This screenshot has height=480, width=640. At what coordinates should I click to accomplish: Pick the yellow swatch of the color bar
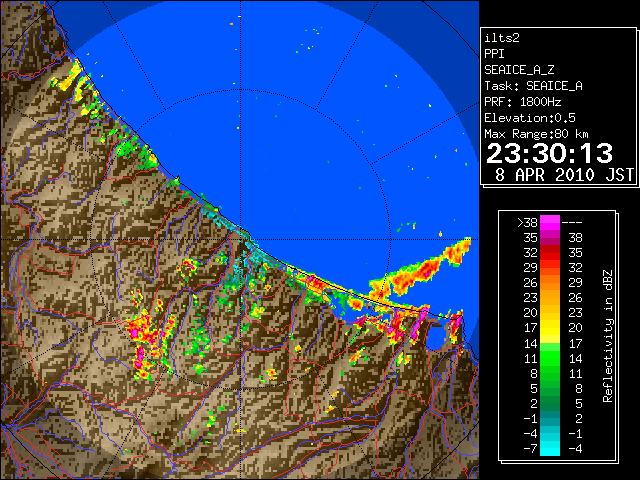pyautogui.click(x=550, y=328)
